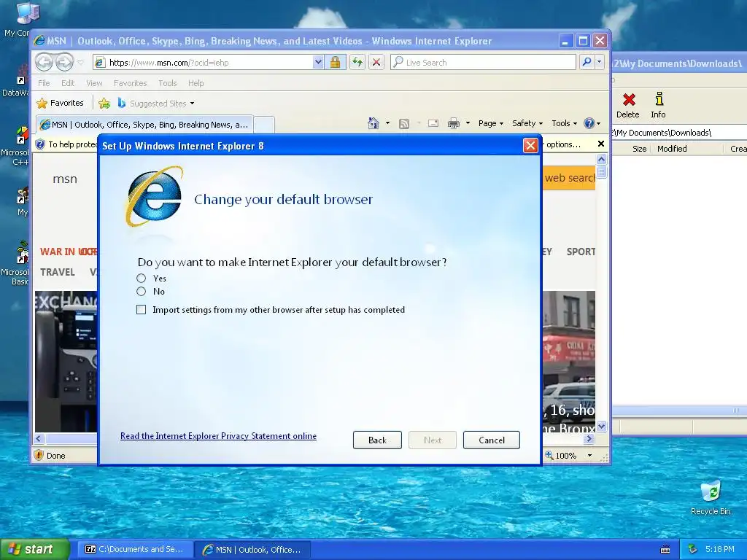Select the No radio button

click(x=141, y=292)
